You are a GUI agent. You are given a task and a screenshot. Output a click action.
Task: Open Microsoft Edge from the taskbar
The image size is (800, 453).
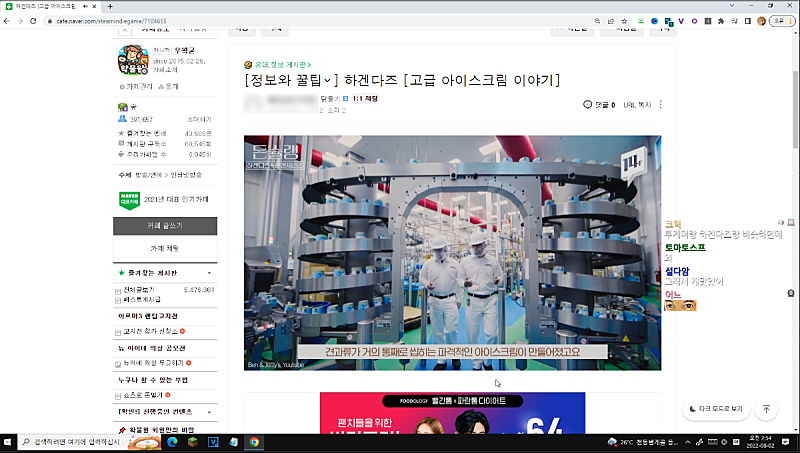tap(172, 442)
